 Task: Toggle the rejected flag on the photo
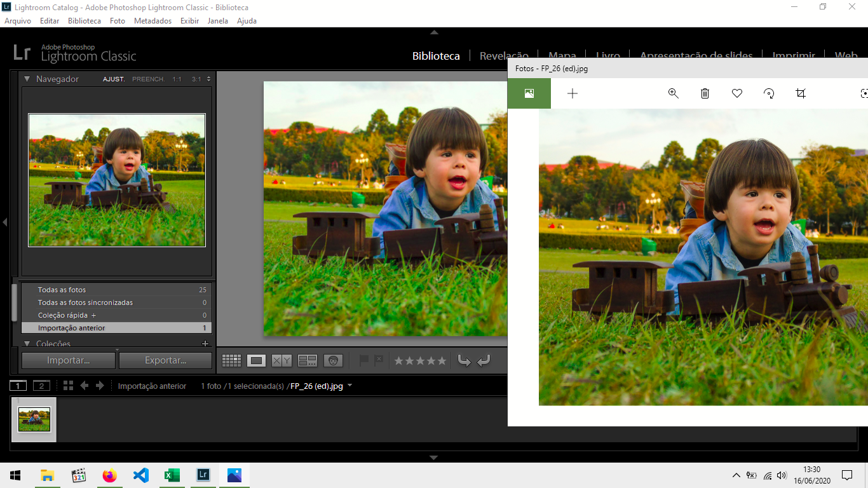click(x=377, y=360)
